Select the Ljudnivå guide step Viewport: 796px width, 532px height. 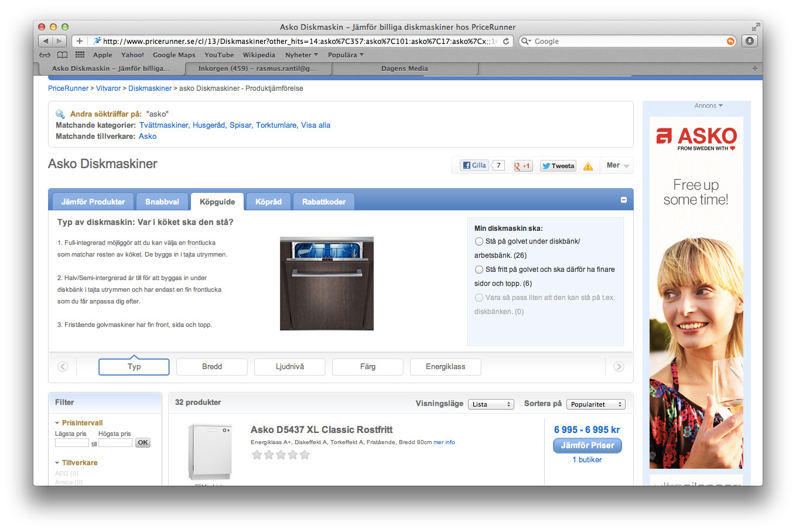pyautogui.click(x=290, y=367)
